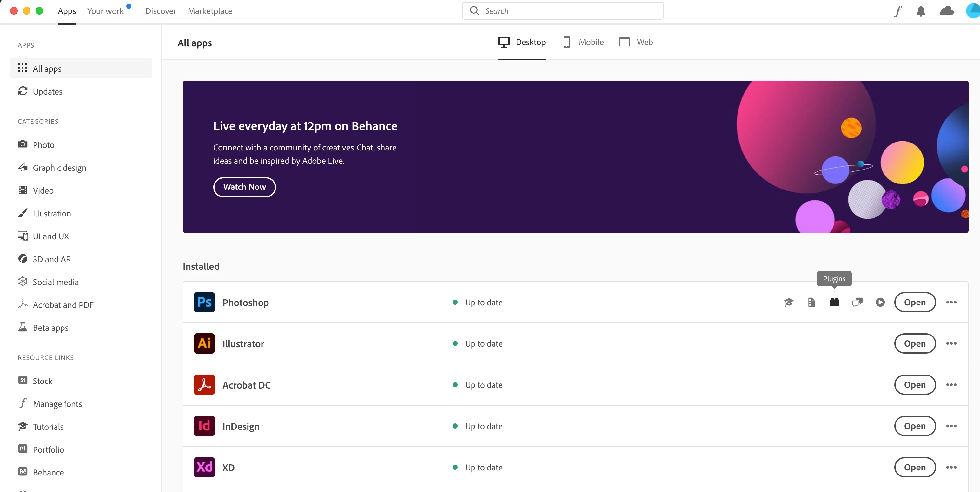Click the Photoshop app icon
Image resolution: width=980 pixels, height=492 pixels.
pos(204,302)
